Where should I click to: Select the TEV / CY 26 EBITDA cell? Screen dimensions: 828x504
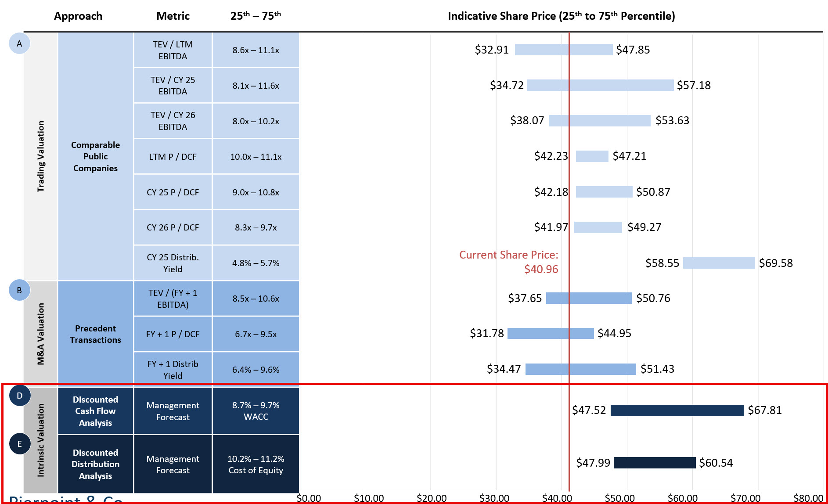173,121
